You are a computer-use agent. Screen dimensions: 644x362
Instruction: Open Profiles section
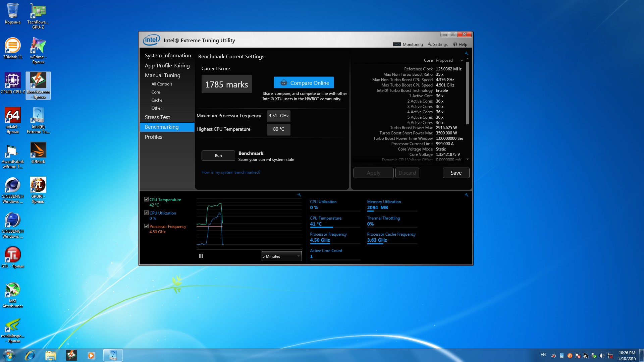(x=153, y=137)
